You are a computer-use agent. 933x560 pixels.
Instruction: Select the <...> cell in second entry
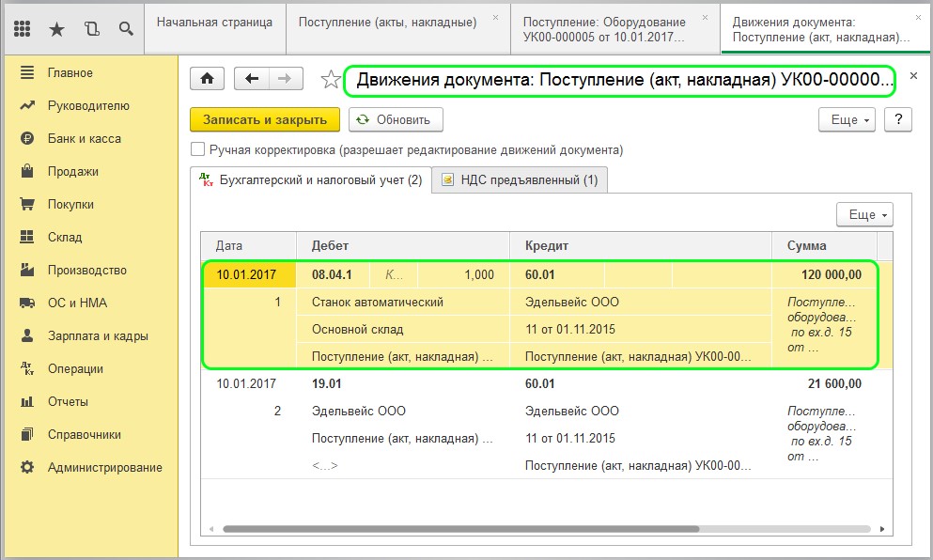[x=403, y=465]
